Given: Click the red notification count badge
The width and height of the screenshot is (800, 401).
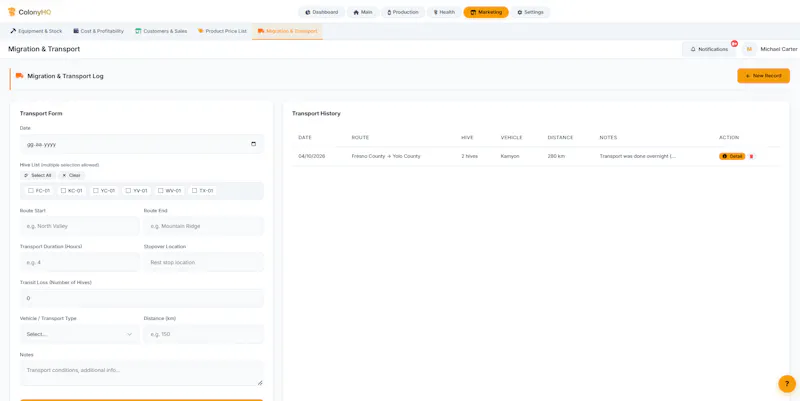Looking at the screenshot, I should point(734,44).
